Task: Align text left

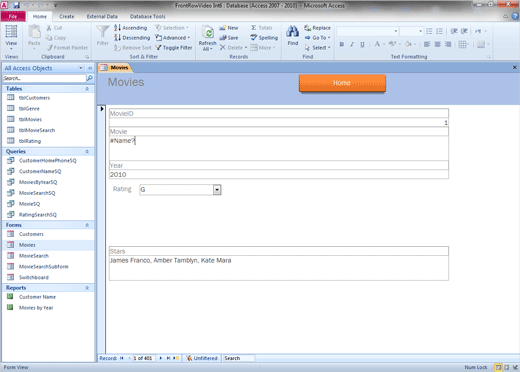Action: coord(427,44)
